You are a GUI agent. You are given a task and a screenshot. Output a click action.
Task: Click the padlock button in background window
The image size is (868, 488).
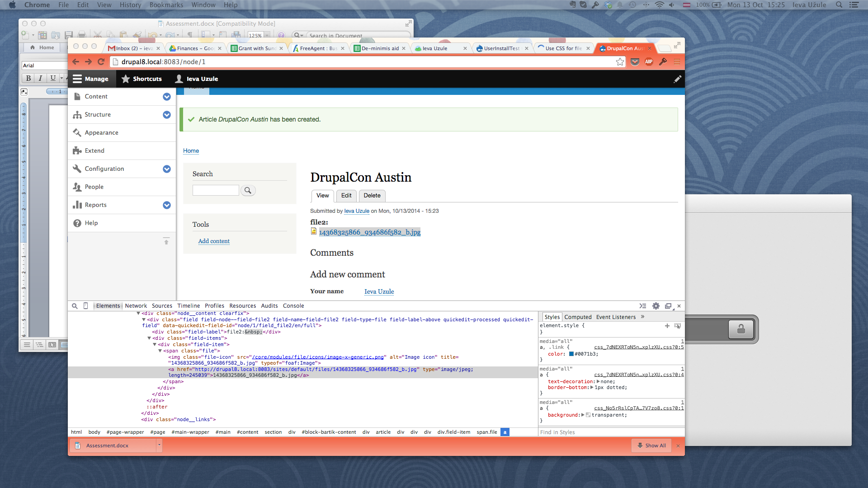tap(741, 329)
